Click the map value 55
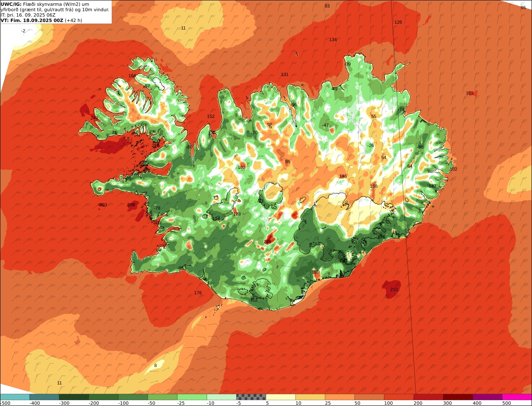The image size is (532, 406). [x=374, y=117]
